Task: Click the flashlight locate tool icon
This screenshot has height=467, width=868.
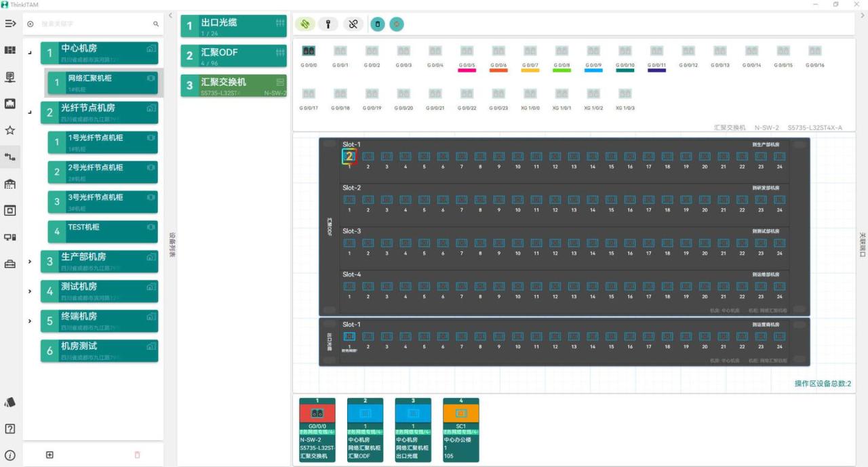Action: (x=328, y=24)
